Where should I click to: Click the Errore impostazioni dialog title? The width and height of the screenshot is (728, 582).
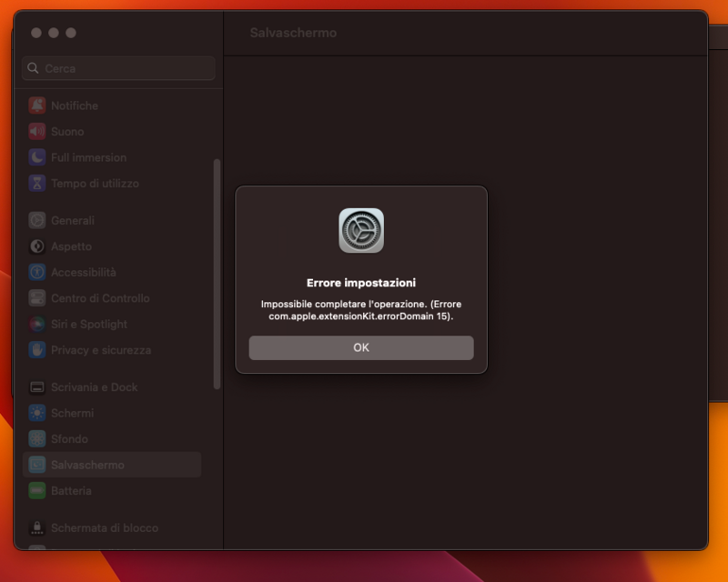click(x=361, y=283)
